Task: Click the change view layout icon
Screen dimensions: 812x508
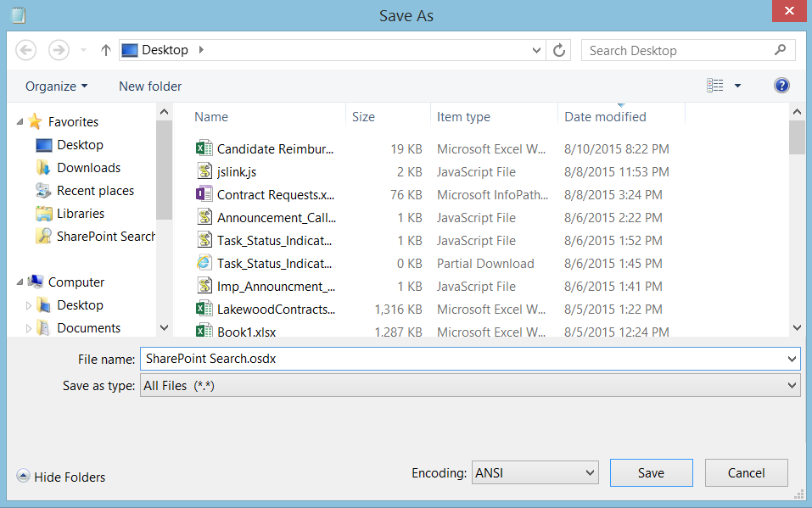Action: (x=715, y=86)
